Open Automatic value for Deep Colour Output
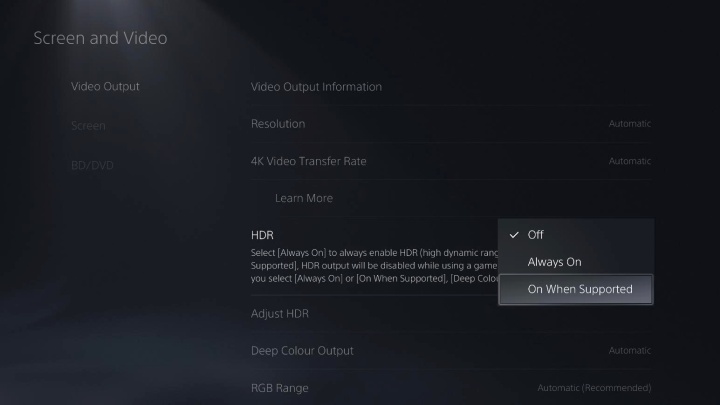 [630, 350]
